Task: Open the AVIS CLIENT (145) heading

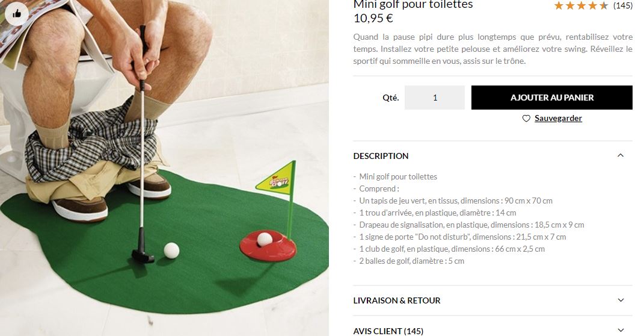Action: click(x=388, y=331)
